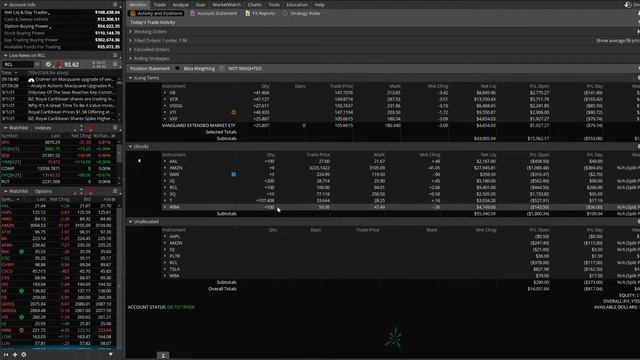Viewport: 640px width, 360px height.
Task: Expand the Working Orders section
Action: pos(131,31)
